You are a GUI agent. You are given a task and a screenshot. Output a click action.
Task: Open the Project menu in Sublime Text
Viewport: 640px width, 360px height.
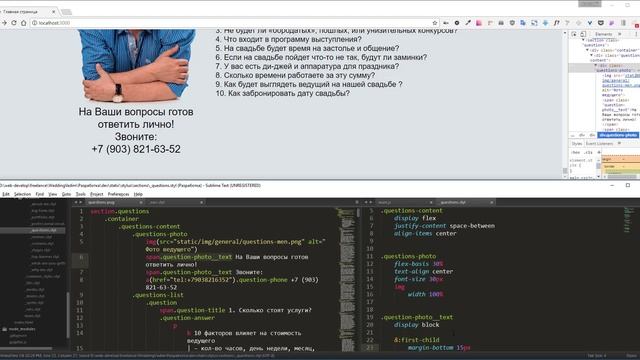[96, 194]
